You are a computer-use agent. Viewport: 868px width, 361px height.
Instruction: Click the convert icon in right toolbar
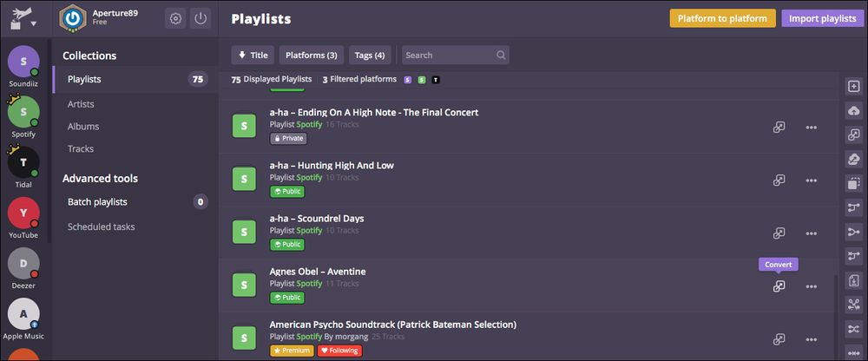853,135
